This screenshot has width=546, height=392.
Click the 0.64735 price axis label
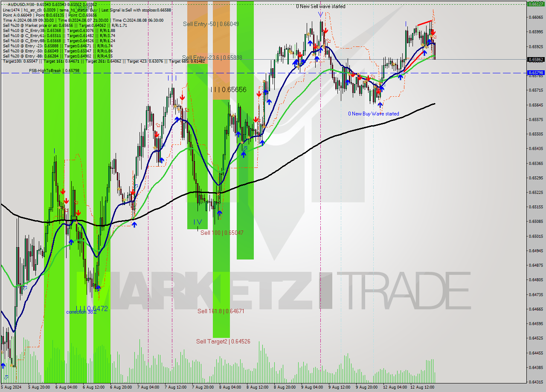536,295
